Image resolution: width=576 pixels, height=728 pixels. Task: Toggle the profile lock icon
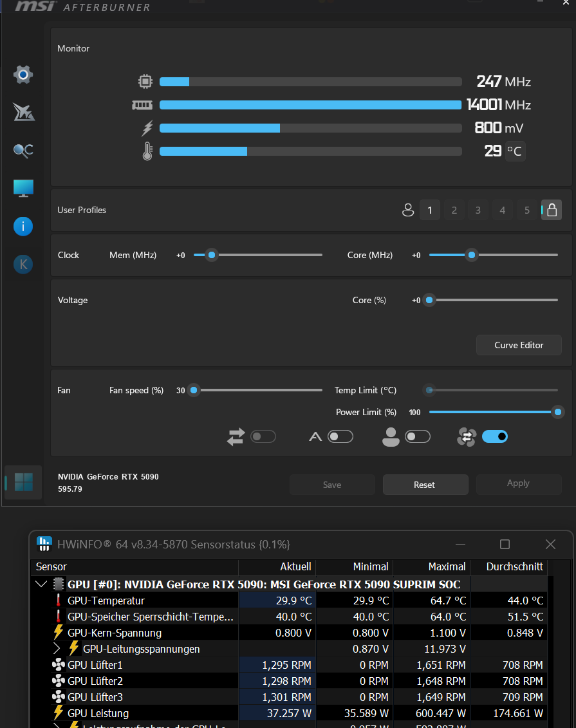552,210
